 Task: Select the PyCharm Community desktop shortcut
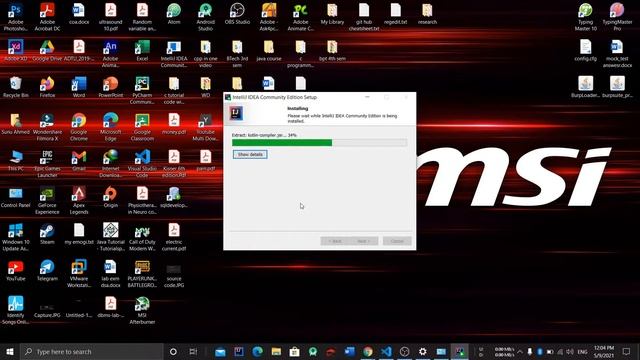[x=142, y=89]
